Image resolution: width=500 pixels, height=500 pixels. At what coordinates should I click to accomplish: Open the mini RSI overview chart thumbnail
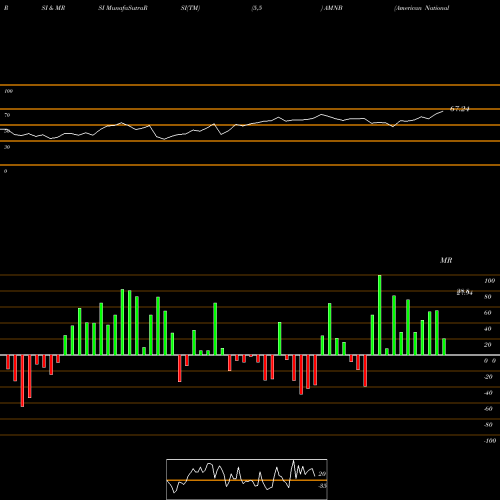click(247, 479)
